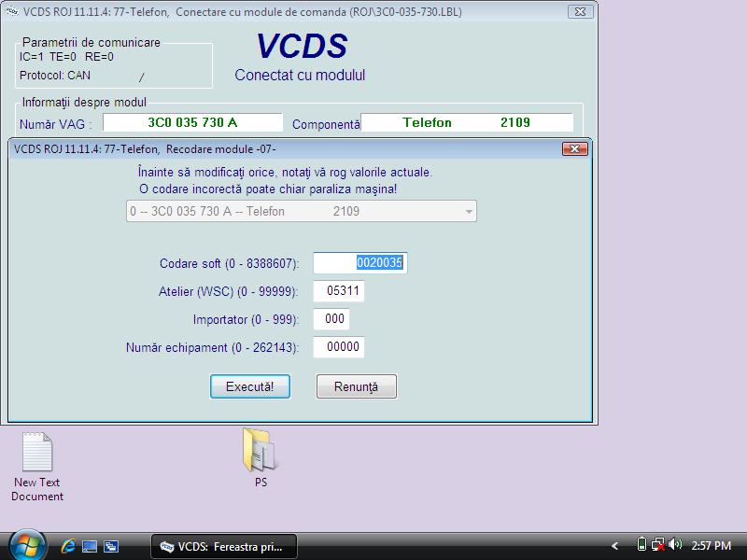The image size is (747, 560).
Task: Cancel recoding with the Renunță button
Action: click(357, 386)
